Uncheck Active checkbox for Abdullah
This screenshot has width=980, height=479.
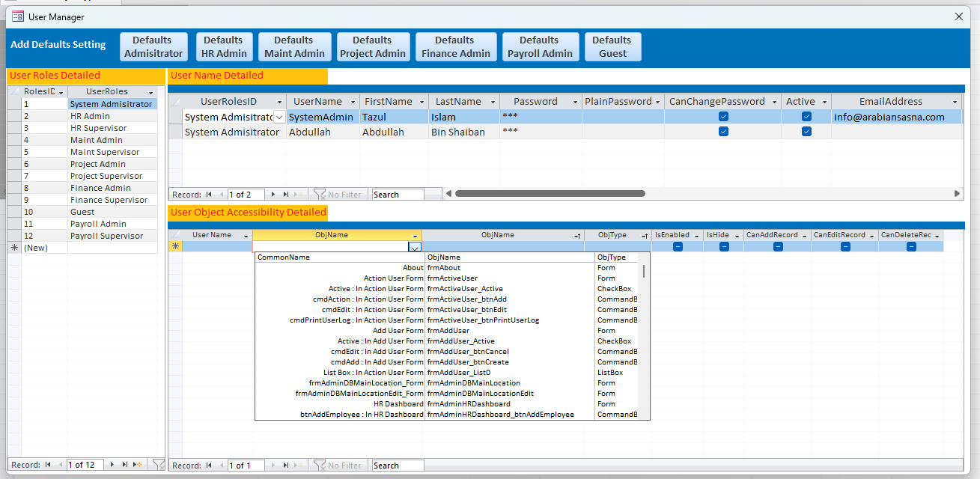click(806, 132)
